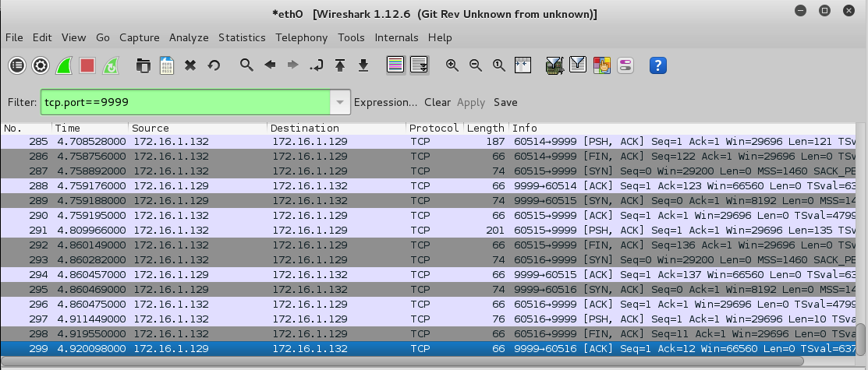Open coloring rules editor icon
Screen dimensions: 868x370
pyautogui.click(x=601, y=65)
